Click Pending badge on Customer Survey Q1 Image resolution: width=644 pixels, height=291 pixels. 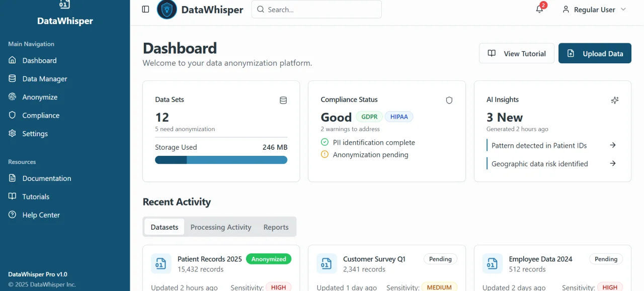click(x=440, y=259)
